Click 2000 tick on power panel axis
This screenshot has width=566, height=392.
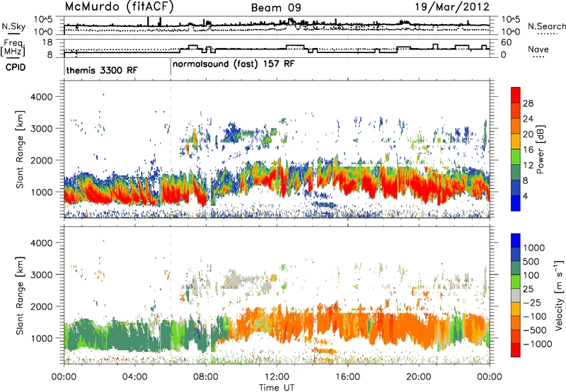(41, 160)
